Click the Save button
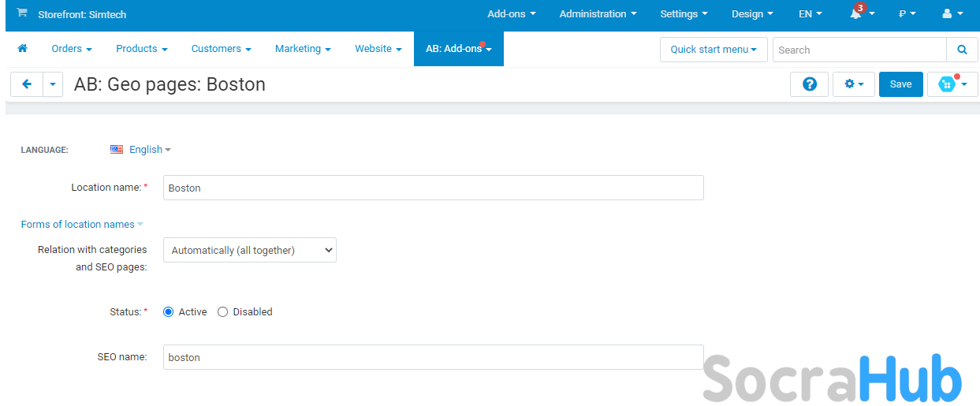This screenshot has width=980, height=406. click(900, 84)
